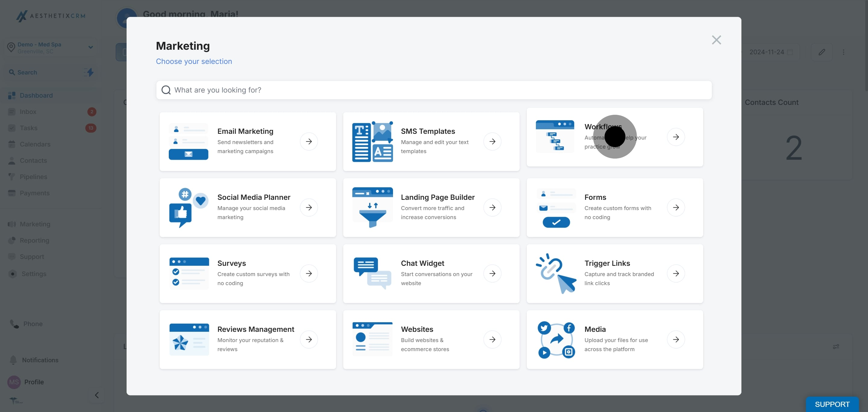868x412 pixels.
Task: Open the Chat Widget tool
Action: (422, 273)
